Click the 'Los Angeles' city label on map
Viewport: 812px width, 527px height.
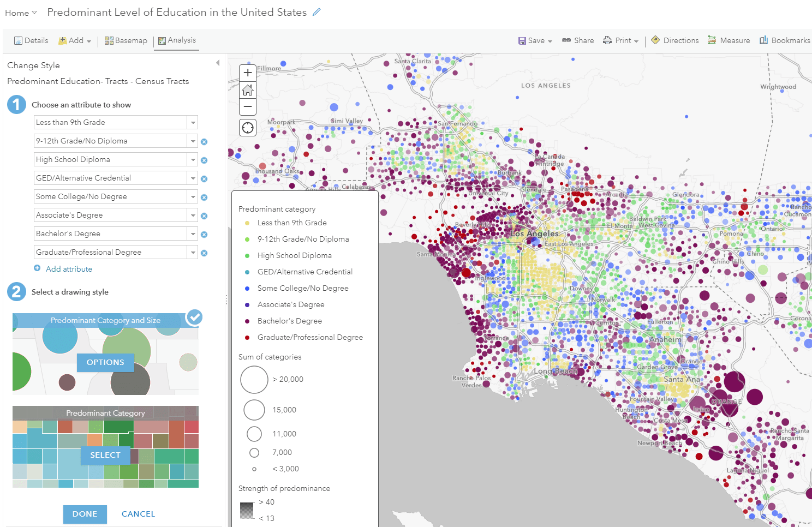[535, 233]
